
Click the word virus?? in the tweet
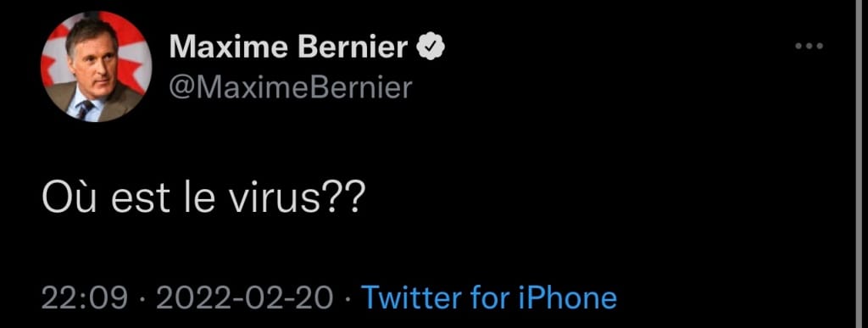click(x=298, y=199)
